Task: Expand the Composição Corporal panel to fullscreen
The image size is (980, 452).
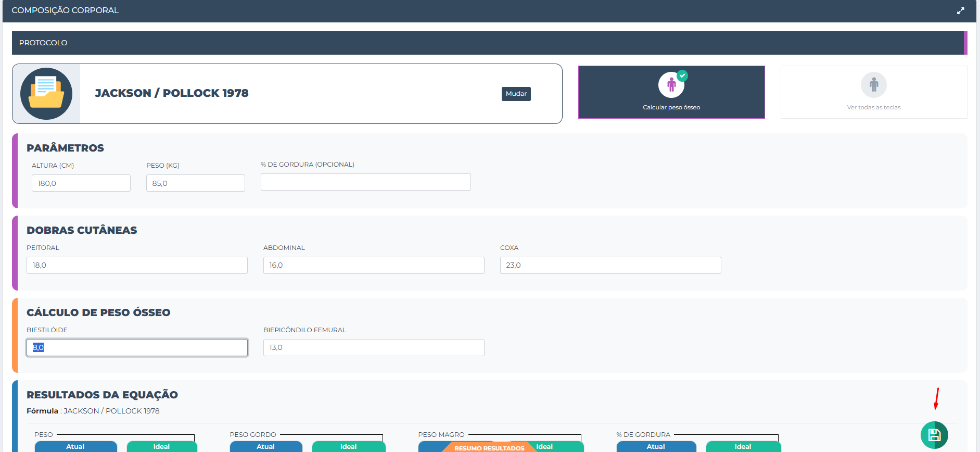Action: pyautogui.click(x=960, y=10)
